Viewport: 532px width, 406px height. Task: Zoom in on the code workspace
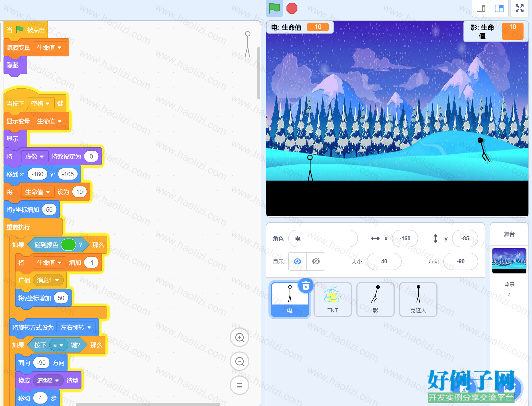click(240, 338)
